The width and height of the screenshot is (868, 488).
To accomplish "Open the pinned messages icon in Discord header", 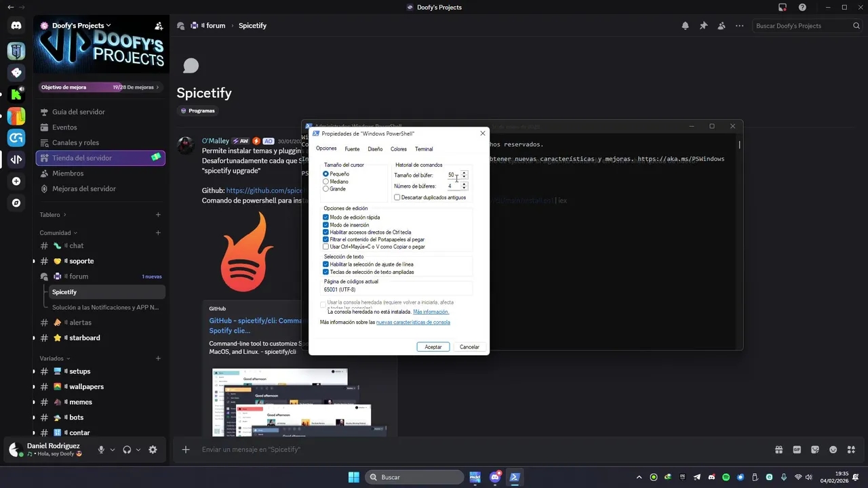I will click(703, 26).
